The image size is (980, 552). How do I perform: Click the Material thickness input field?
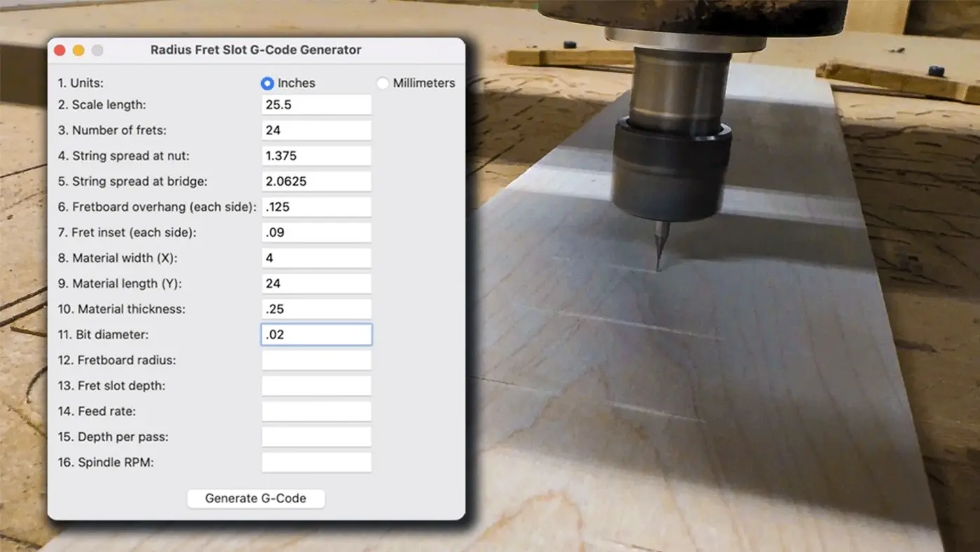[x=316, y=308]
